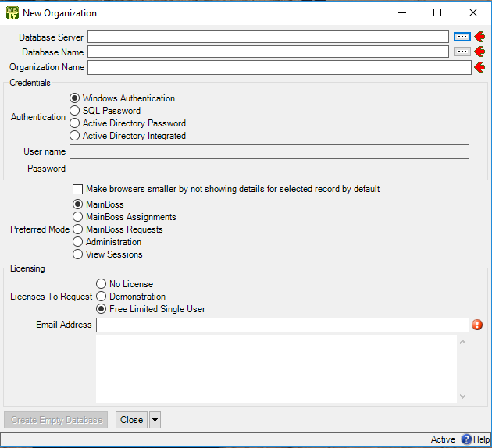The height and width of the screenshot is (448, 492).
Task: Click the large license text area
Action: pos(276,368)
